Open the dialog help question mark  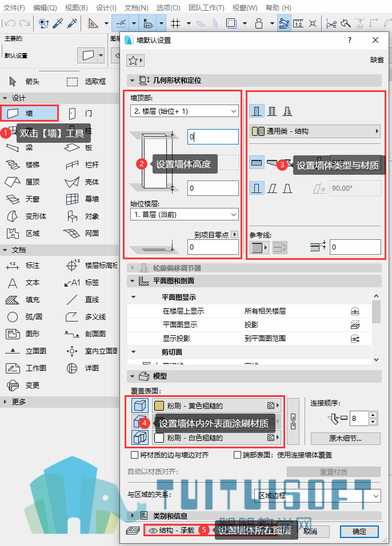coord(350,40)
